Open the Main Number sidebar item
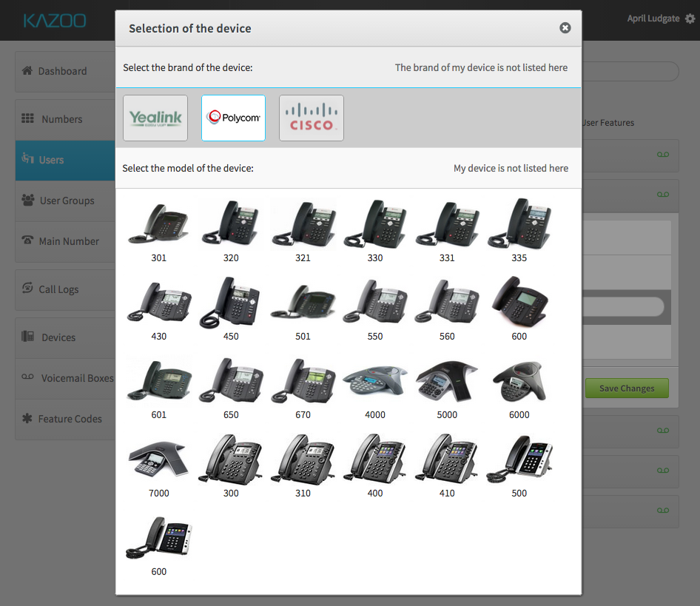The height and width of the screenshot is (606, 700). click(65, 242)
